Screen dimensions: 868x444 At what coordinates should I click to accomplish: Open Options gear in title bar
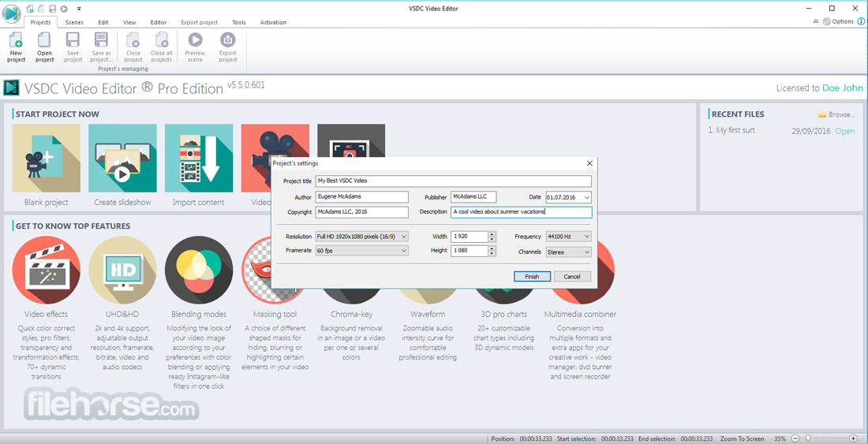826,21
